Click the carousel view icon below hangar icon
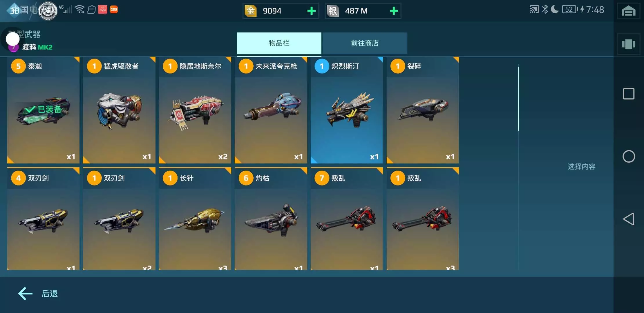The height and width of the screenshot is (313, 644). (x=628, y=44)
